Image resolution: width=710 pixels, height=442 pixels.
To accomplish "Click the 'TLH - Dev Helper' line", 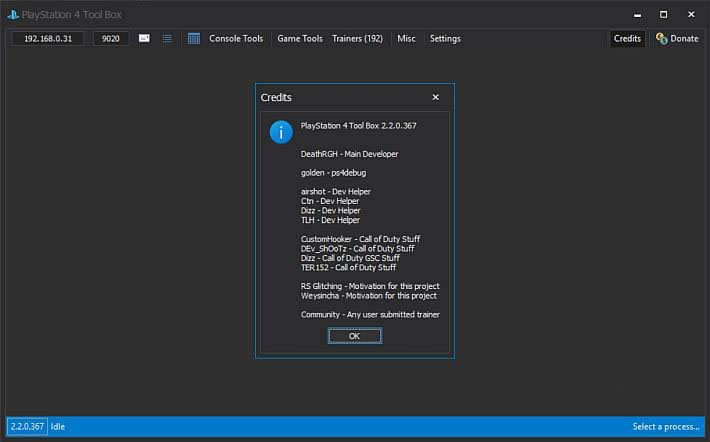I will pos(330,220).
